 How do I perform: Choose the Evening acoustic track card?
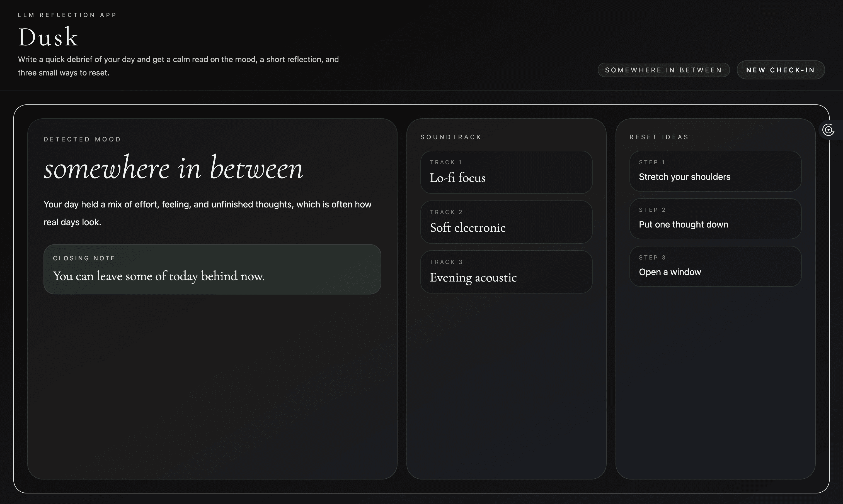[506, 272]
